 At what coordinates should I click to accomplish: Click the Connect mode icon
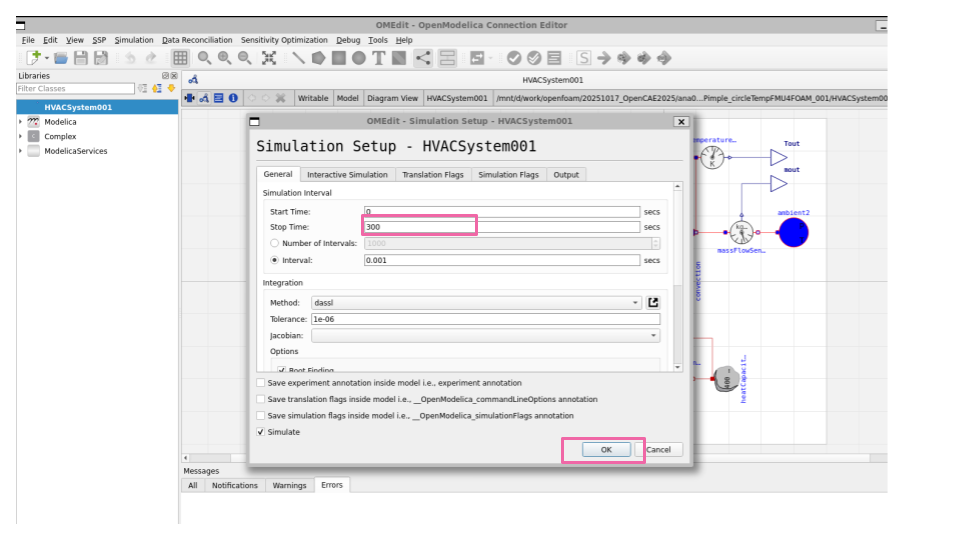(423, 58)
